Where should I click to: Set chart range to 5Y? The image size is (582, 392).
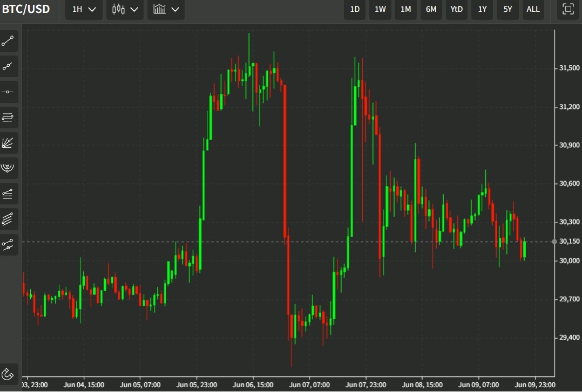click(507, 9)
